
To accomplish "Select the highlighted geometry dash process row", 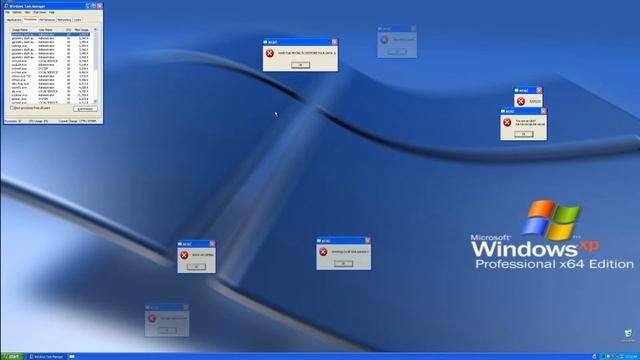I will tap(50, 34).
